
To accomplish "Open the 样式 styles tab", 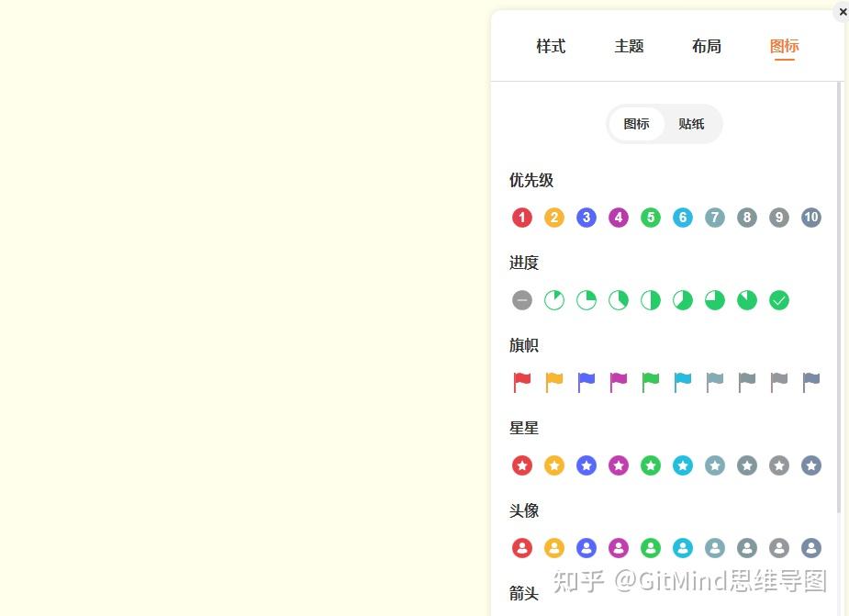I will coord(550,47).
